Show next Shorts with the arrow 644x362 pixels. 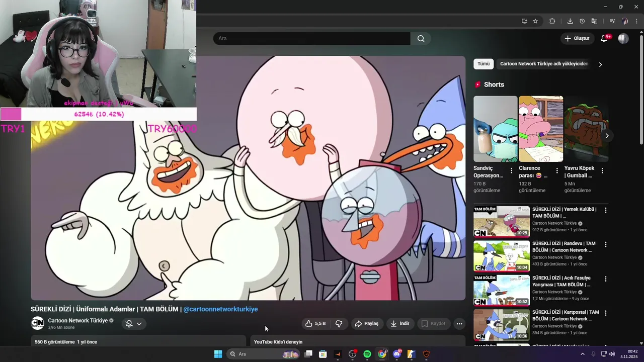(607, 136)
